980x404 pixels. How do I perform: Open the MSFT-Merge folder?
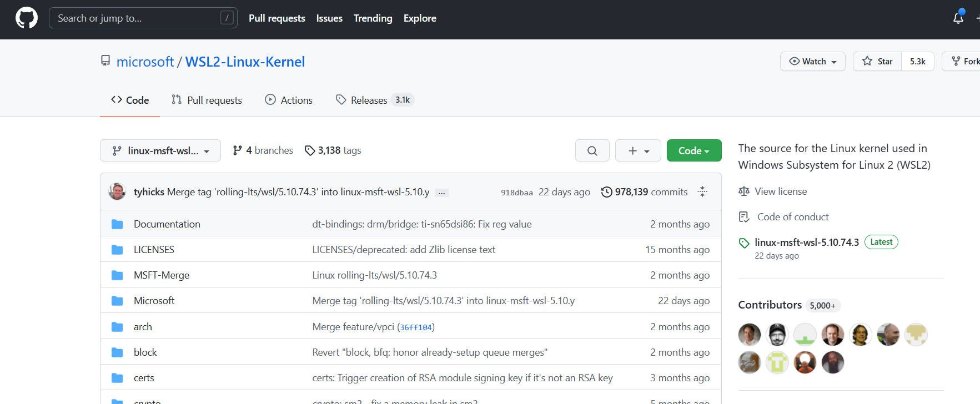click(x=162, y=275)
